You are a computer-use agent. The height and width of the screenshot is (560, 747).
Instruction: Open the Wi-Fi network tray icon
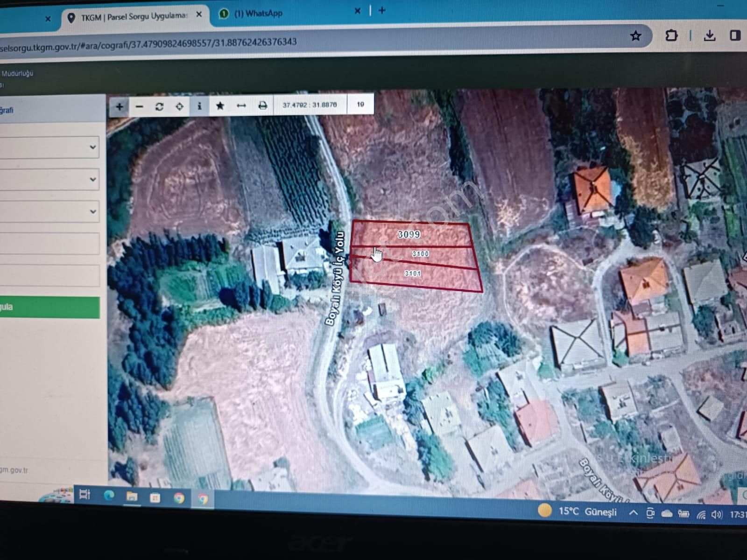click(x=701, y=515)
